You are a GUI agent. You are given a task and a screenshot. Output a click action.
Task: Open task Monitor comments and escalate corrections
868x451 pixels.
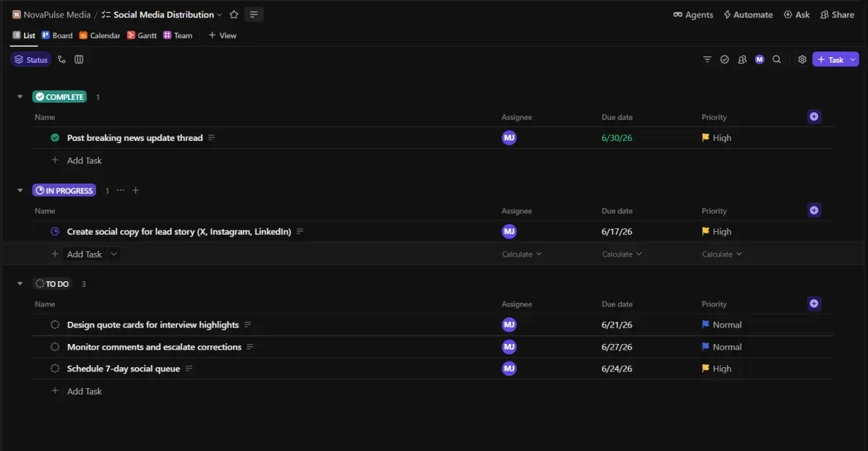point(154,347)
